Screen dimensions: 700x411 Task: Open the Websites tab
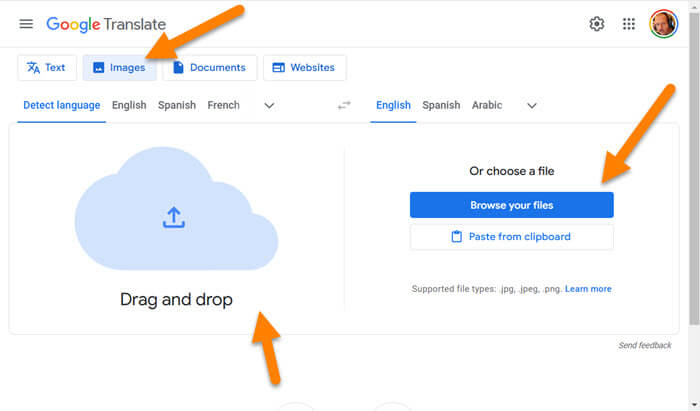[304, 68]
